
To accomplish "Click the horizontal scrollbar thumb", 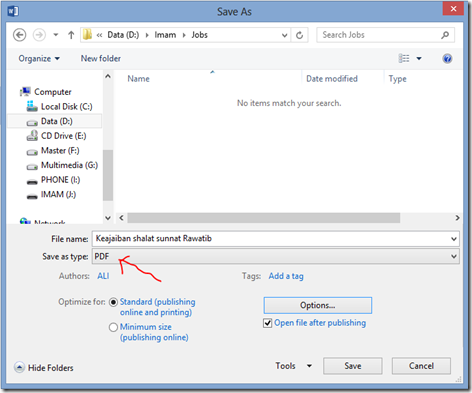I will [264, 218].
